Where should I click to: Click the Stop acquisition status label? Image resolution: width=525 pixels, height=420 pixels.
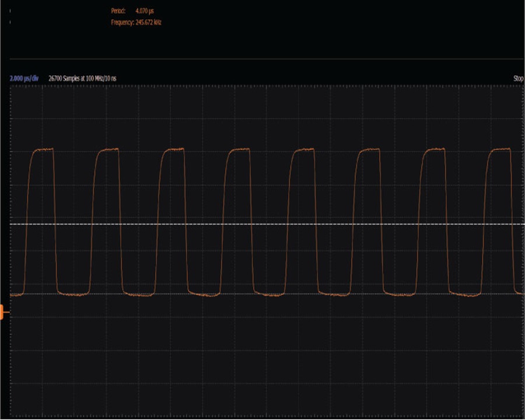tap(519, 78)
